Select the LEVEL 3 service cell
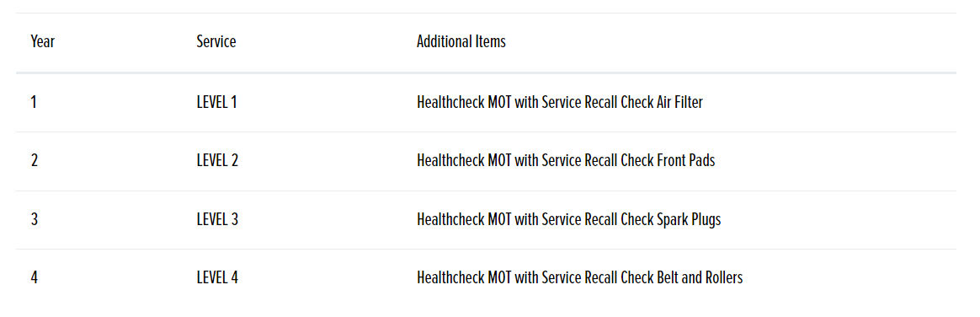Image resolution: width=980 pixels, height=317 pixels. [217, 219]
